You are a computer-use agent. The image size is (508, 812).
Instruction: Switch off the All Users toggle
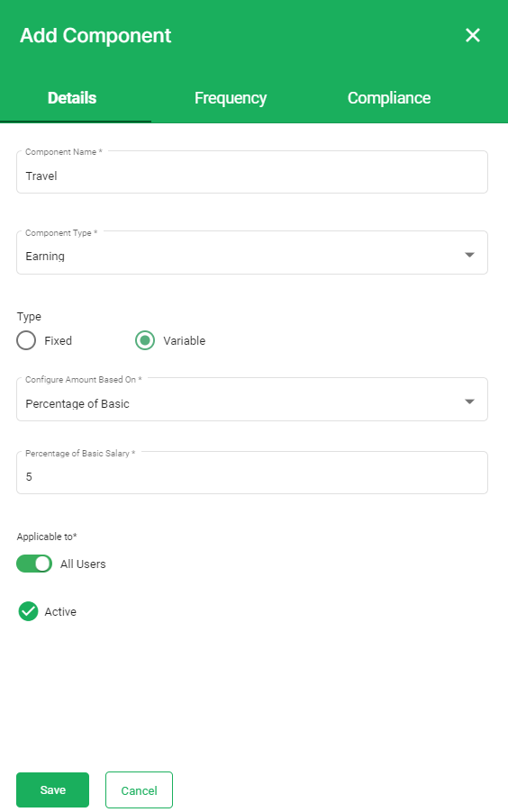(34, 564)
